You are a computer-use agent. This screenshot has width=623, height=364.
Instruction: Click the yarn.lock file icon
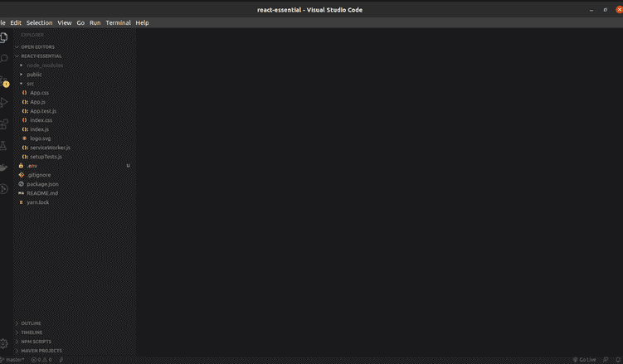21,202
